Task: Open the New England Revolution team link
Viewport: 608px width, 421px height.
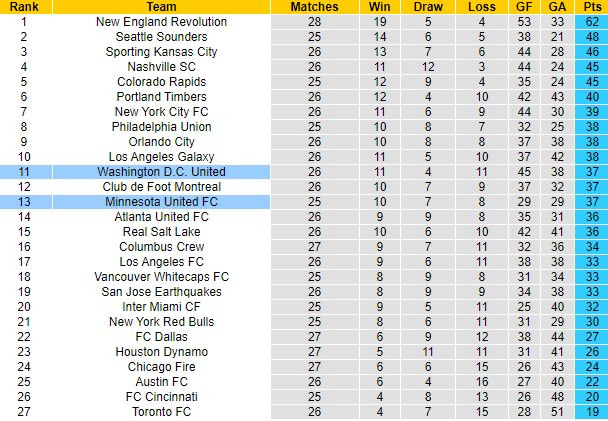Action: (x=161, y=22)
